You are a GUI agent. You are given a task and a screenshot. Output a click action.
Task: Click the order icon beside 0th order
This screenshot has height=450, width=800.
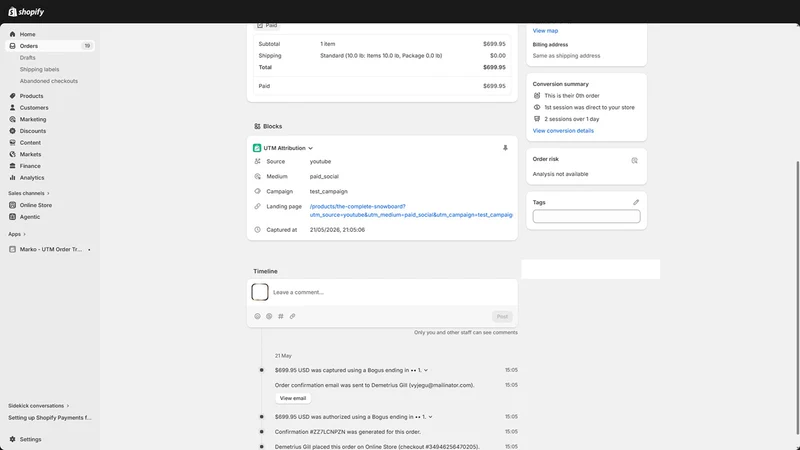537,95
